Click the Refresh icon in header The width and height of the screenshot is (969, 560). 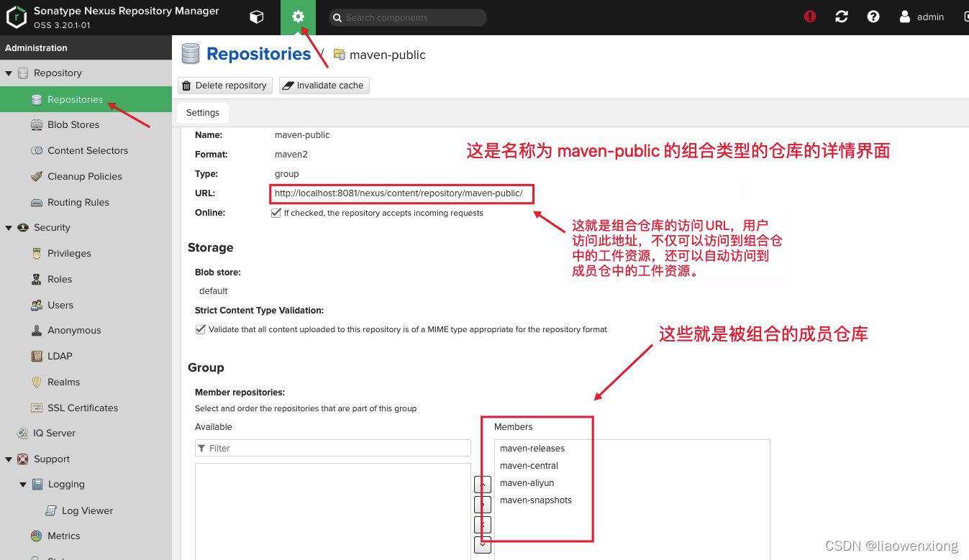tap(842, 17)
